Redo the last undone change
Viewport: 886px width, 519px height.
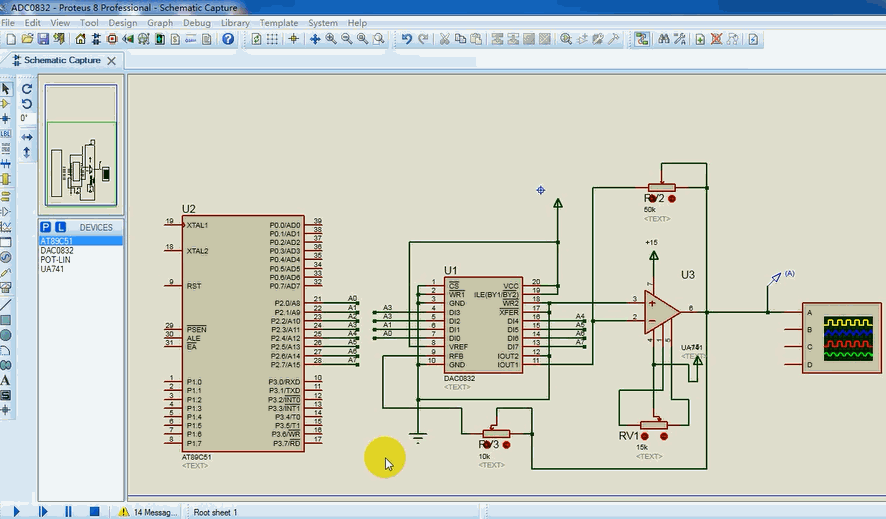(423, 39)
